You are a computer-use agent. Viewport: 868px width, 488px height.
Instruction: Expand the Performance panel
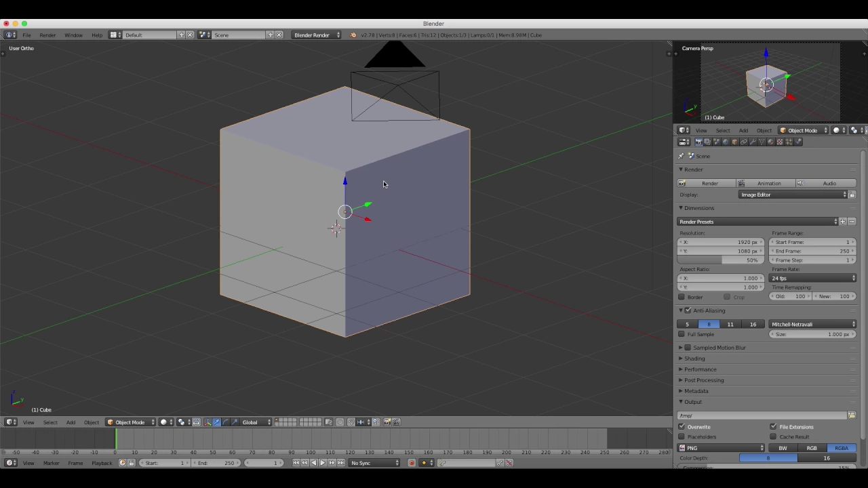pyautogui.click(x=700, y=369)
